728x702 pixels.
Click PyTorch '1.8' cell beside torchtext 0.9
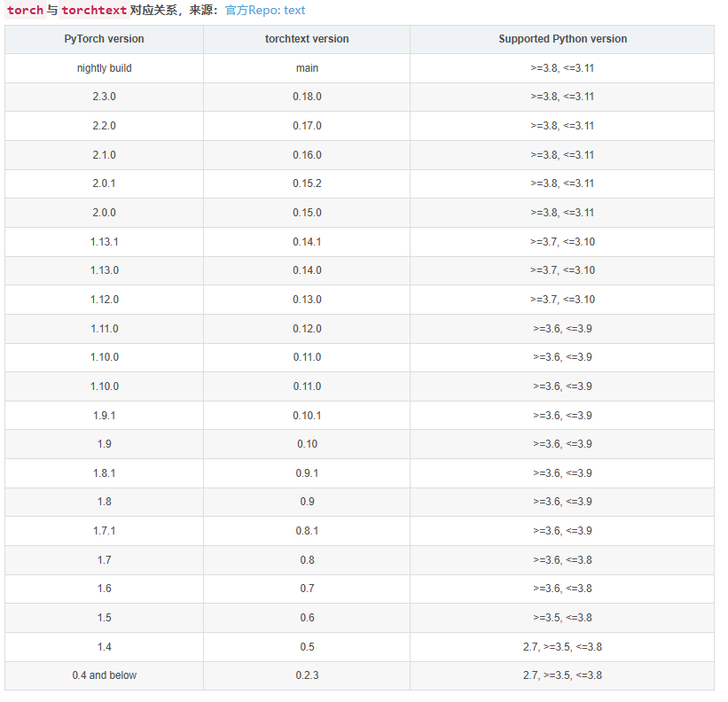104,502
